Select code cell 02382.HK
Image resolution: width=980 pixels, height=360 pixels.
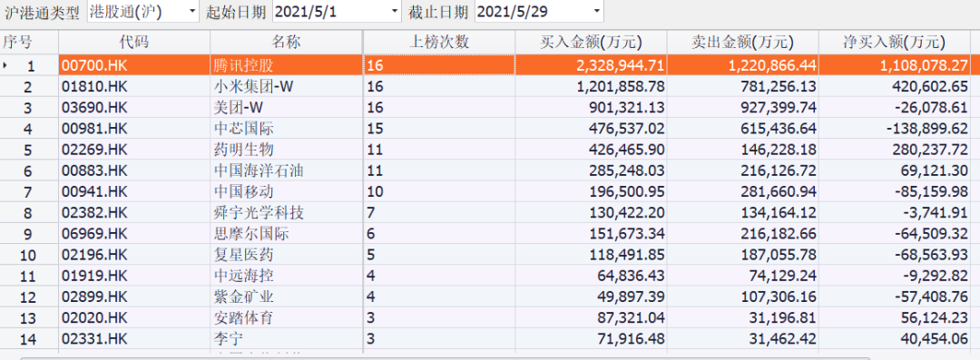(134, 213)
